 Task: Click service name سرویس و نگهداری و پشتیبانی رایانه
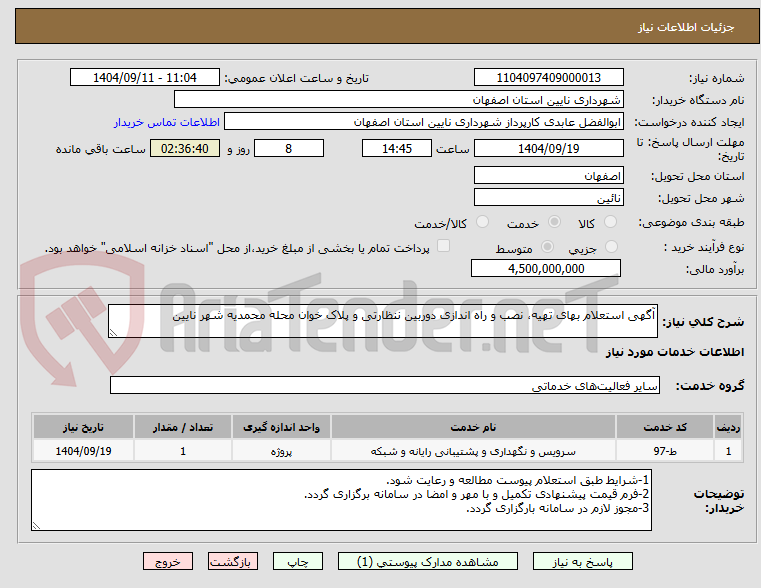pos(473,451)
